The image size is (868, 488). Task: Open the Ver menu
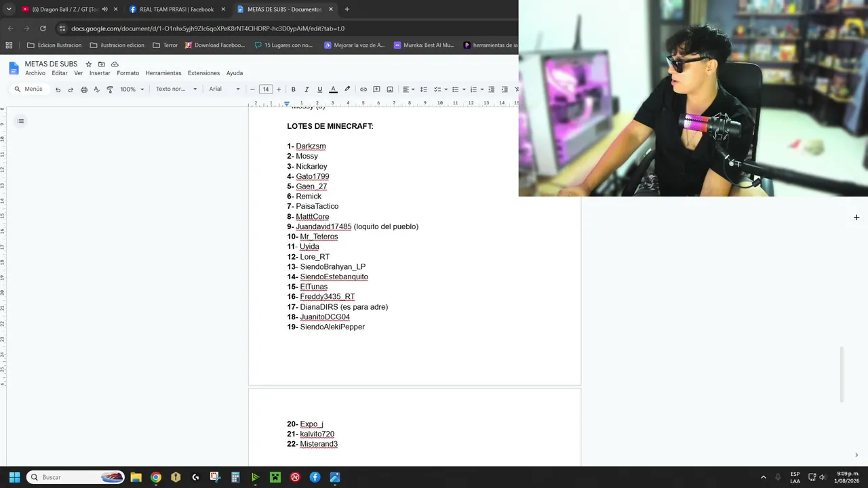79,73
